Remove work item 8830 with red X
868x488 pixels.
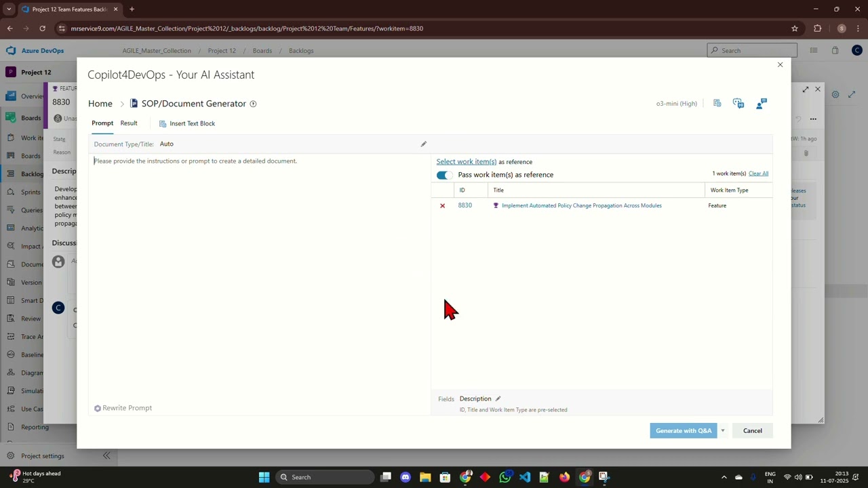(442, 205)
